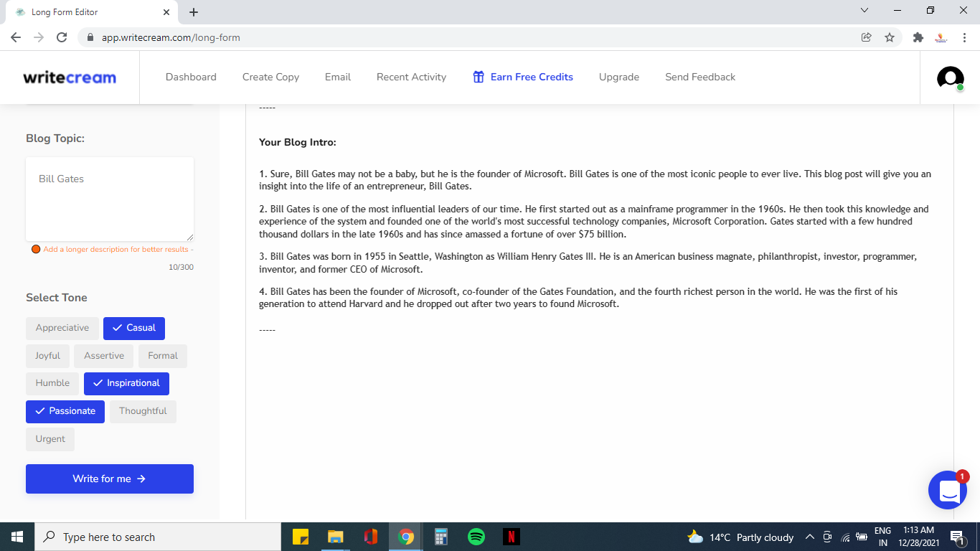Click the paragraph starting '4. Bill Gates has been'
This screenshot has height=551, width=980.
578,298
